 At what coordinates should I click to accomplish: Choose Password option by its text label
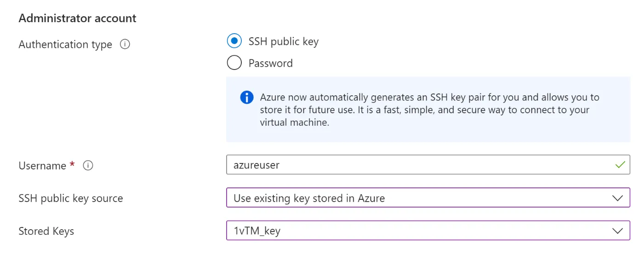point(271,63)
